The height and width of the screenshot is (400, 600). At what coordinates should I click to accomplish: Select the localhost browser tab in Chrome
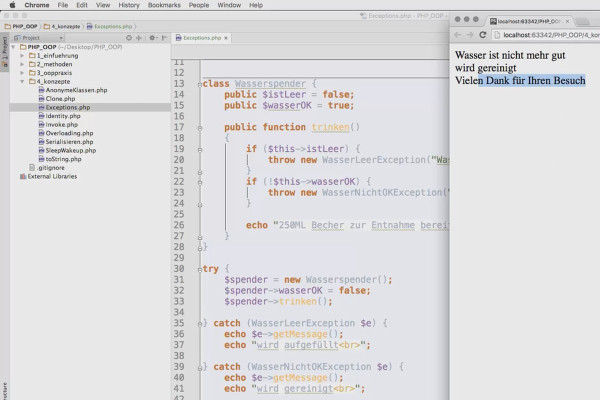click(528, 21)
